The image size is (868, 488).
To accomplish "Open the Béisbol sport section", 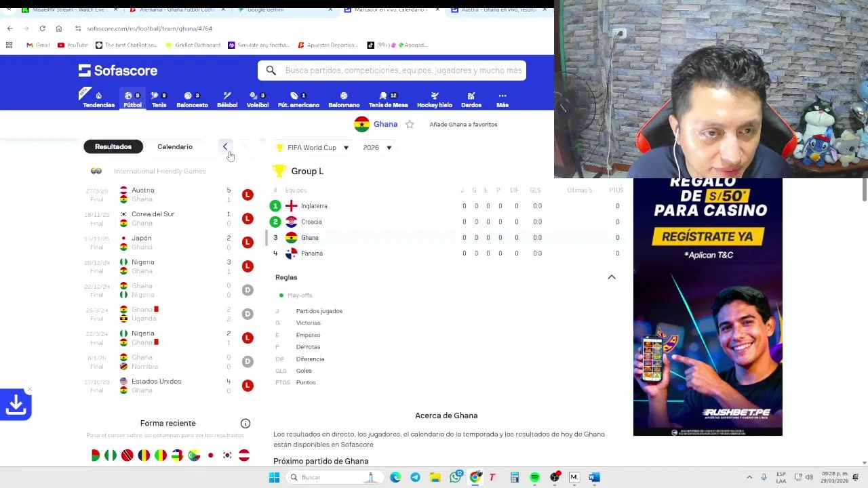I will (x=227, y=100).
